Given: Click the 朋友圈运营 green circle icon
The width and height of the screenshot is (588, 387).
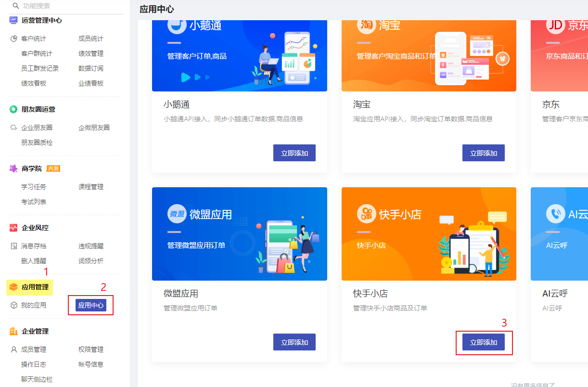Looking at the screenshot, I should (x=13, y=109).
